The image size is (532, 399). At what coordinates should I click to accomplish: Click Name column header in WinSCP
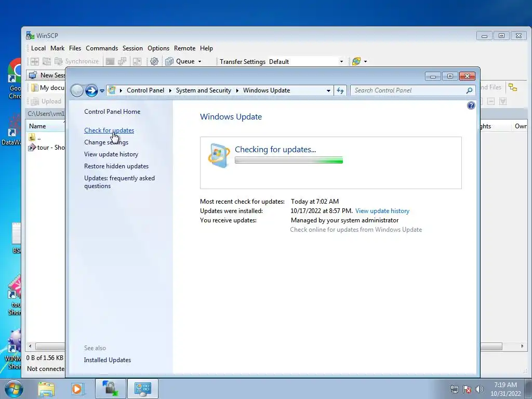46,126
